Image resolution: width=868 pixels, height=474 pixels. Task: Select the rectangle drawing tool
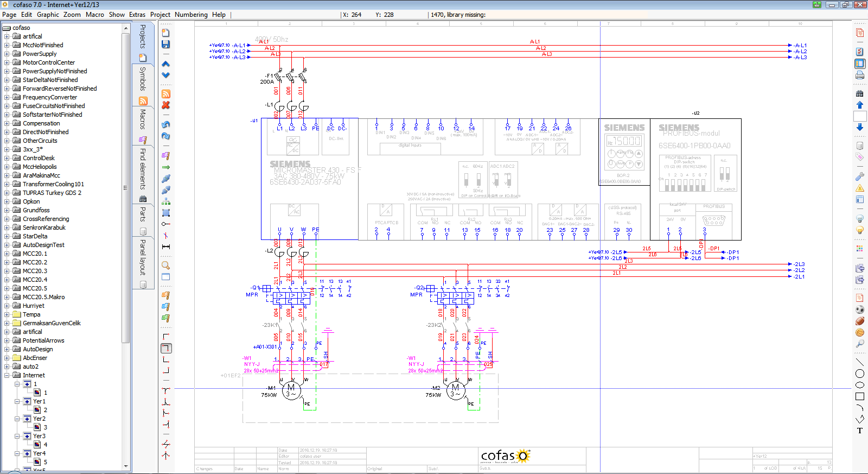860,396
